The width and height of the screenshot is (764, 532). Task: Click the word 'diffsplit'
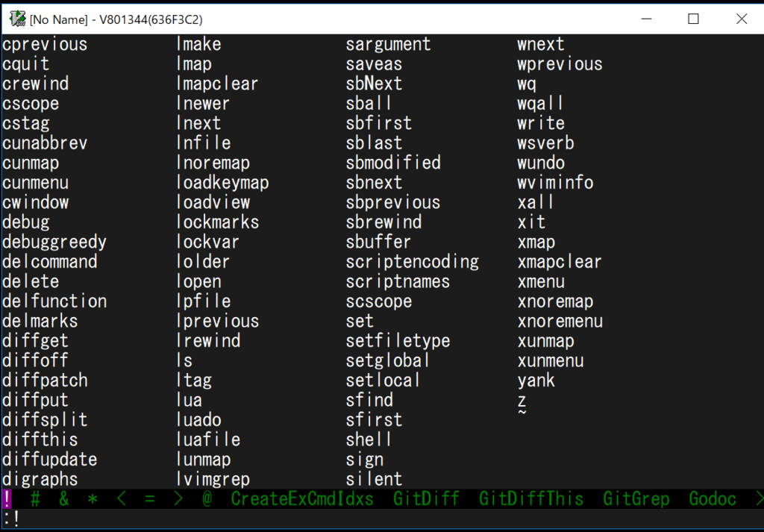click(x=45, y=420)
